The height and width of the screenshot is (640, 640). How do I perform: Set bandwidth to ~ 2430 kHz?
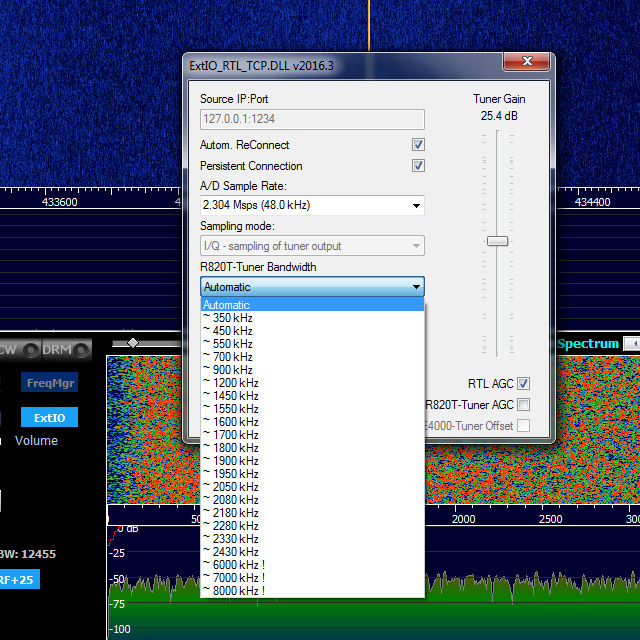pos(312,552)
